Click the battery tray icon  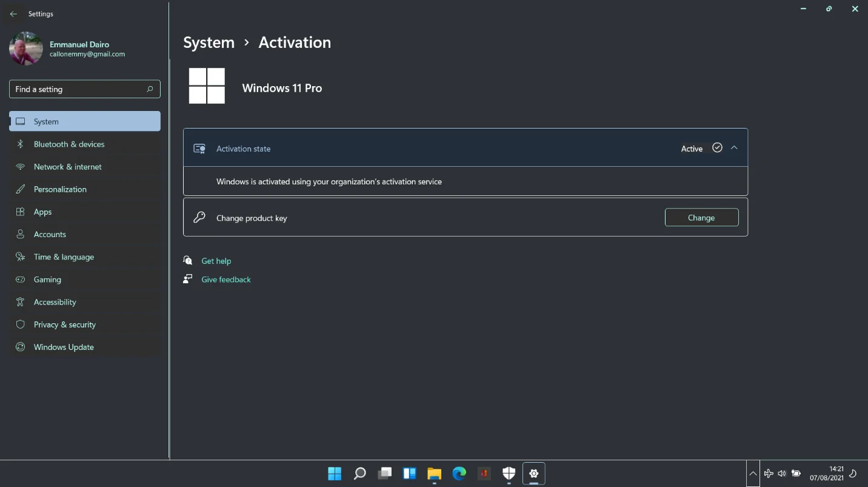pyautogui.click(x=796, y=474)
